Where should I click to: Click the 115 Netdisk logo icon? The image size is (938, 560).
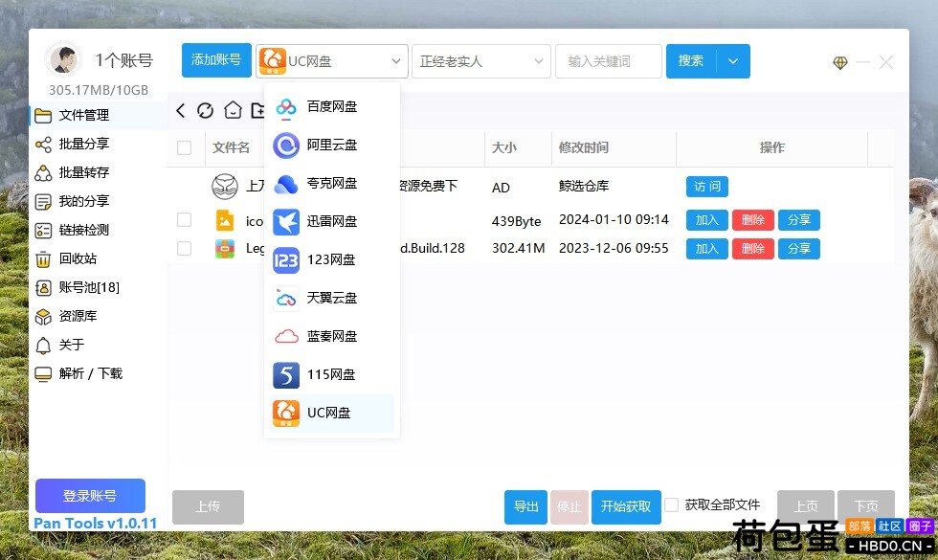[286, 375]
